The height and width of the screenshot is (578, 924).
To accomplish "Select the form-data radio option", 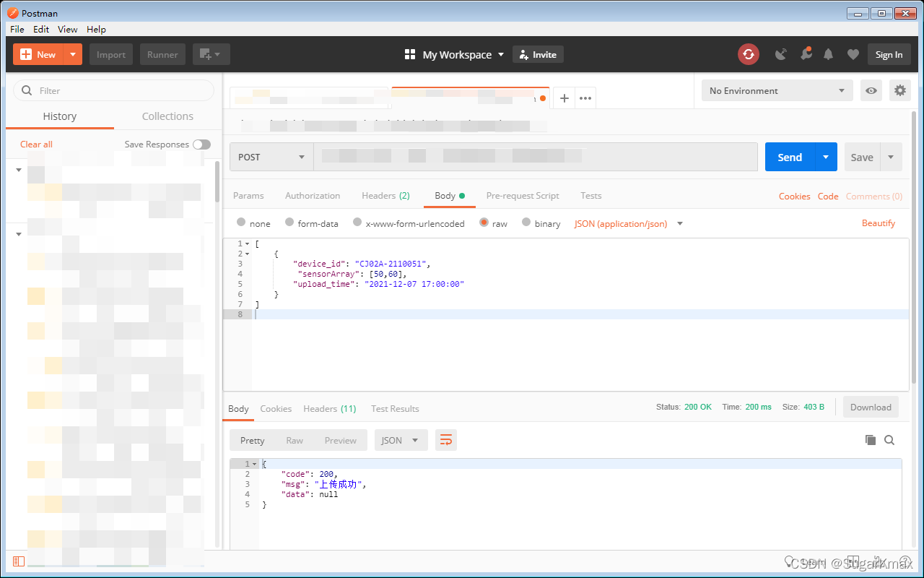I will click(289, 223).
